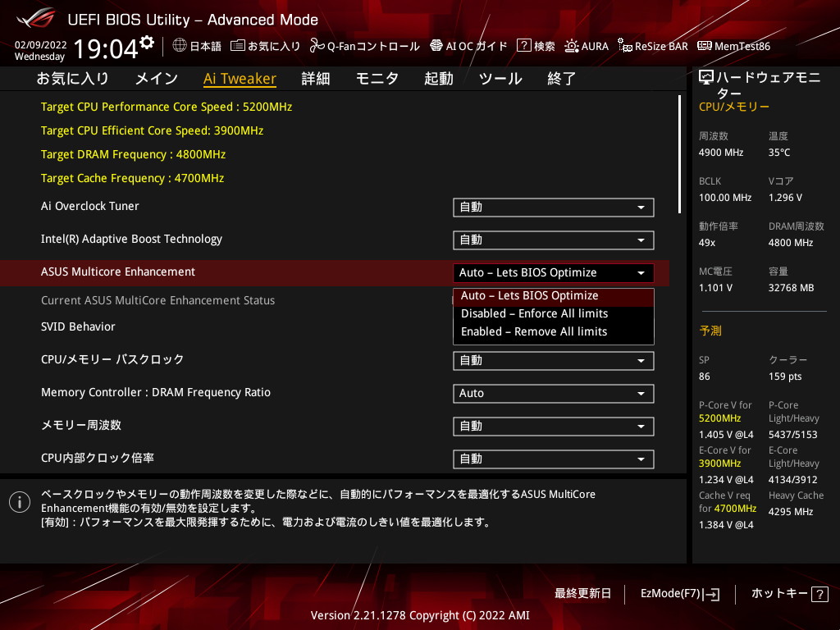Click Version 2.21.1278 copyright text
This screenshot has height=630, width=840.
pyautogui.click(x=420, y=615)
